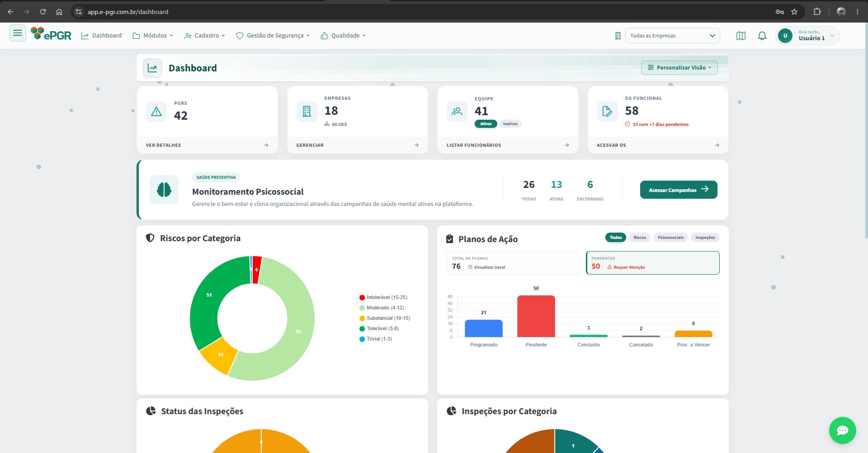This screenshot has width=868, height=453.
Task: Open the browser profile avatar
Action: (x=841, y=12)
